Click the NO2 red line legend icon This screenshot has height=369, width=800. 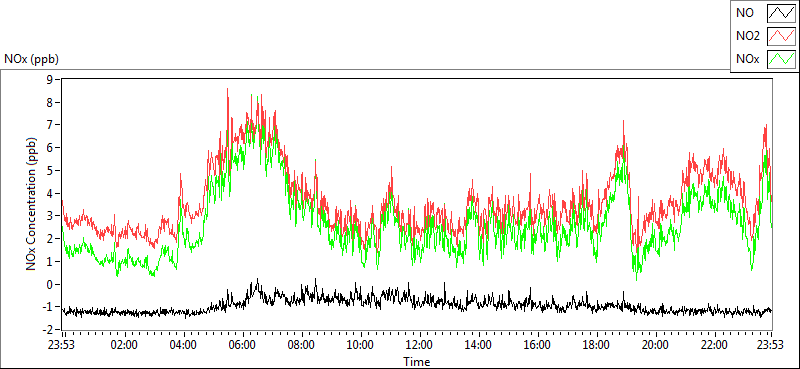click(x=782, y=36)
